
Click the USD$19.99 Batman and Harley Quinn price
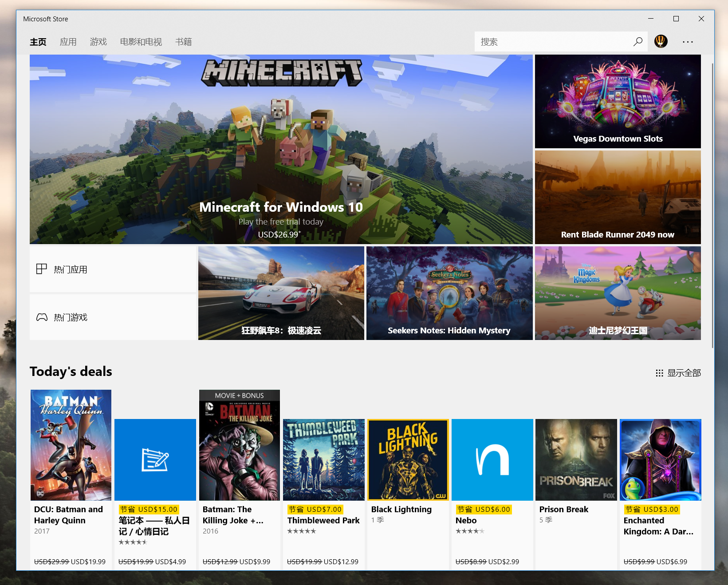pyautogui.click(x=88, y=562)
